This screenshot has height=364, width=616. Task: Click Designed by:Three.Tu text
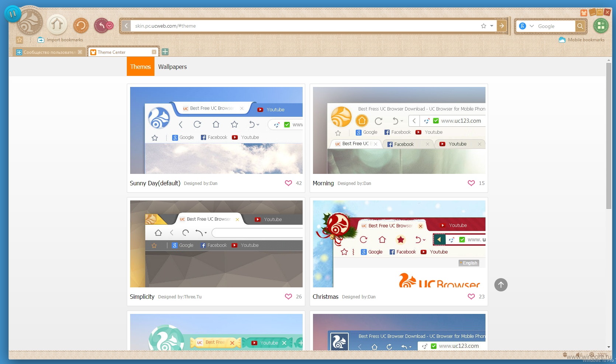pyautogui.click(x=180, y=297)
